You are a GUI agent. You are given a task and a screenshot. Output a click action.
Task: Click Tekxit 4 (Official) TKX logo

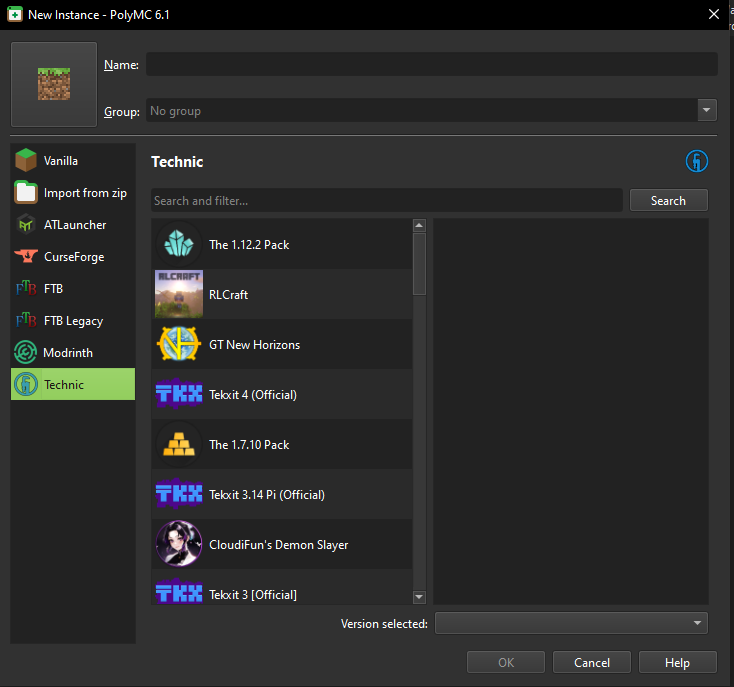point(179,394)
